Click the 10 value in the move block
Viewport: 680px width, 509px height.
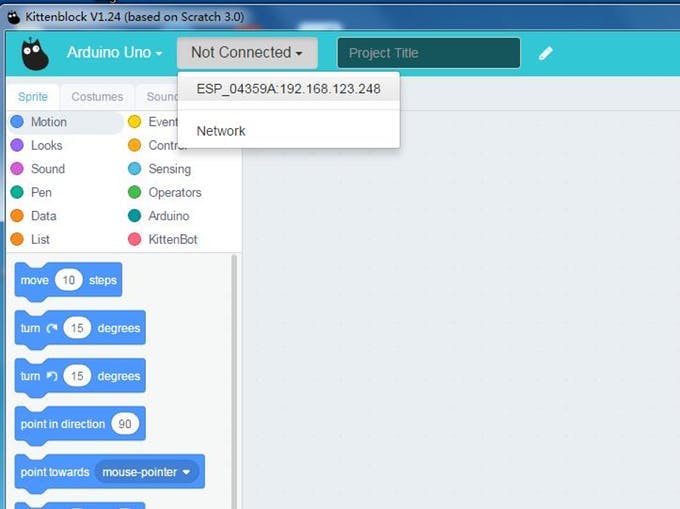[69, 281]
